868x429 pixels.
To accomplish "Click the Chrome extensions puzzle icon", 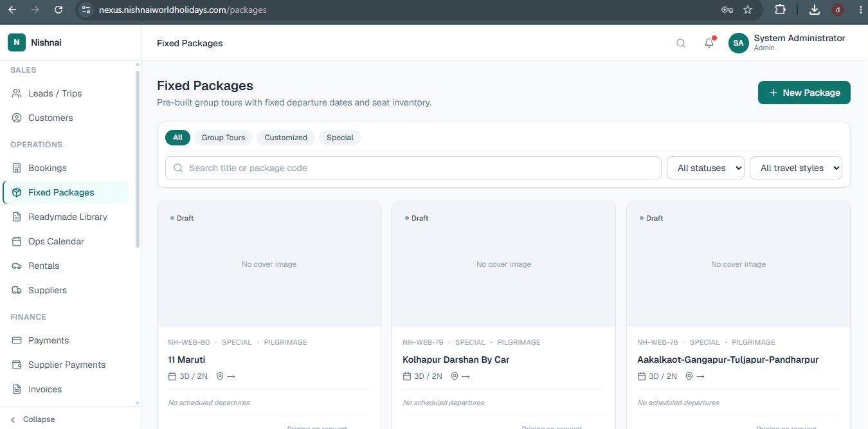I will pos(780,10).
